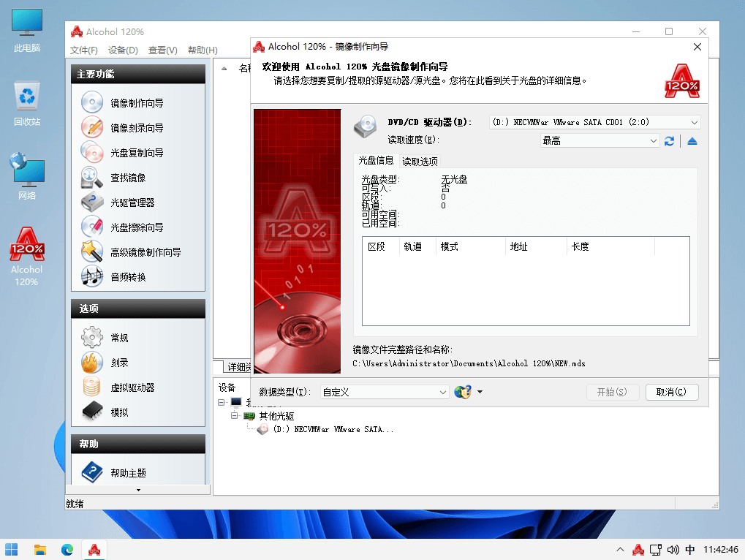Click the network tray icon
Image resolution: width=745 pixels, height=560 pixels.
(x=656, y=550)
